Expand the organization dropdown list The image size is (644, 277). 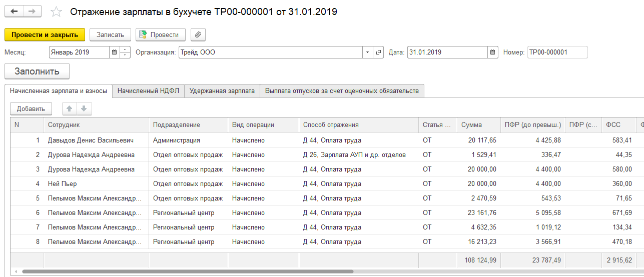click(x=368, y=52)
